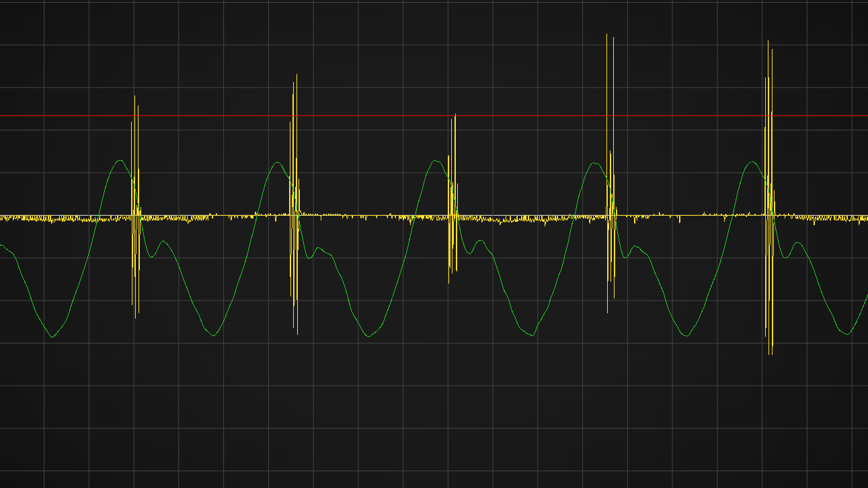Select the fourth green waveform trough from left

pyautogui.click(x=533, y=335)
